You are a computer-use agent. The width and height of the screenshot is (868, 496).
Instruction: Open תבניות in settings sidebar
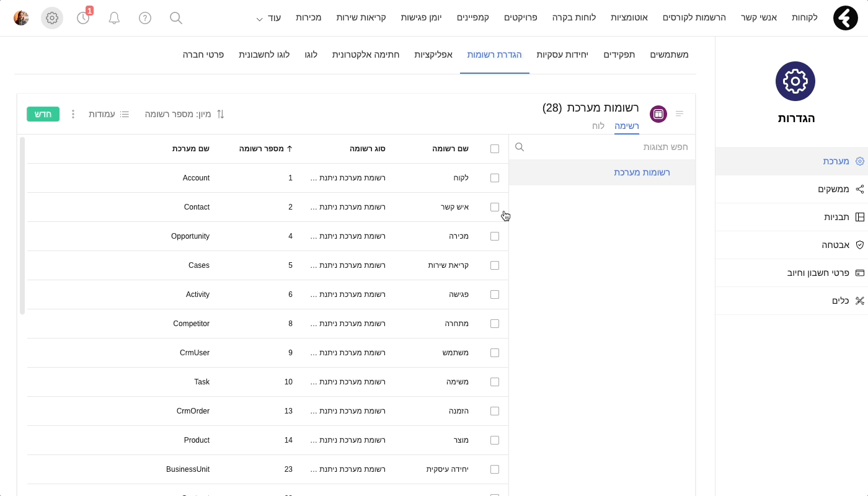pos(792,217)
